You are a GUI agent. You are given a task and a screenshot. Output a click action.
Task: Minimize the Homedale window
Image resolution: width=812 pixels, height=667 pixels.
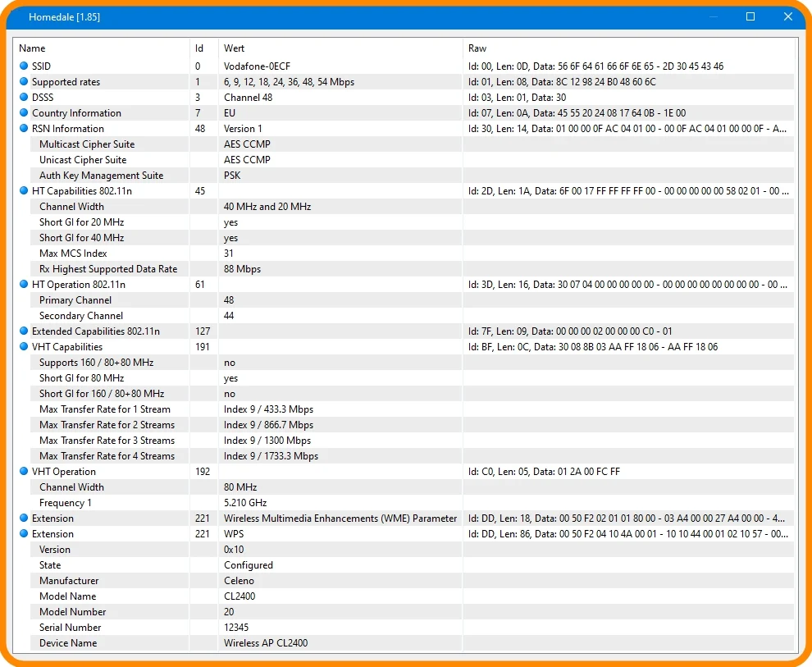pyautogui.click(x=713, y=16)
